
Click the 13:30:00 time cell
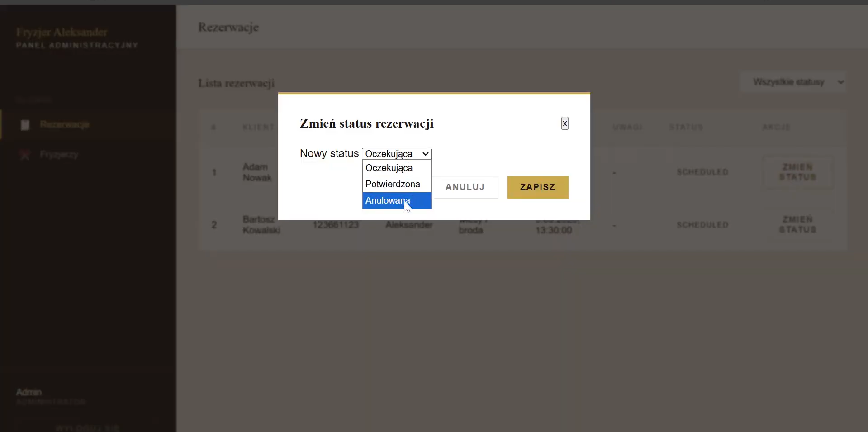pos(554,230)
